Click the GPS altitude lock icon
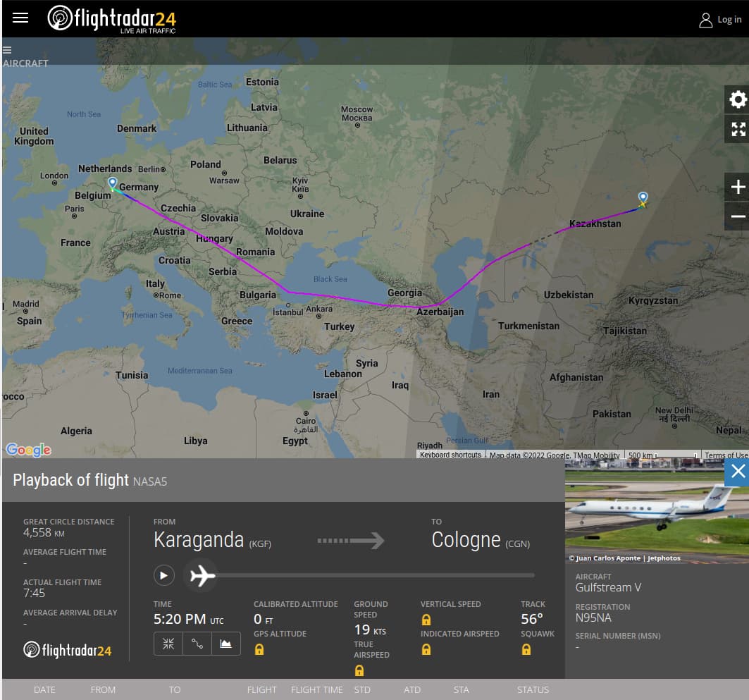The height and width of the screenshot is (700, 749). (259, 649)
